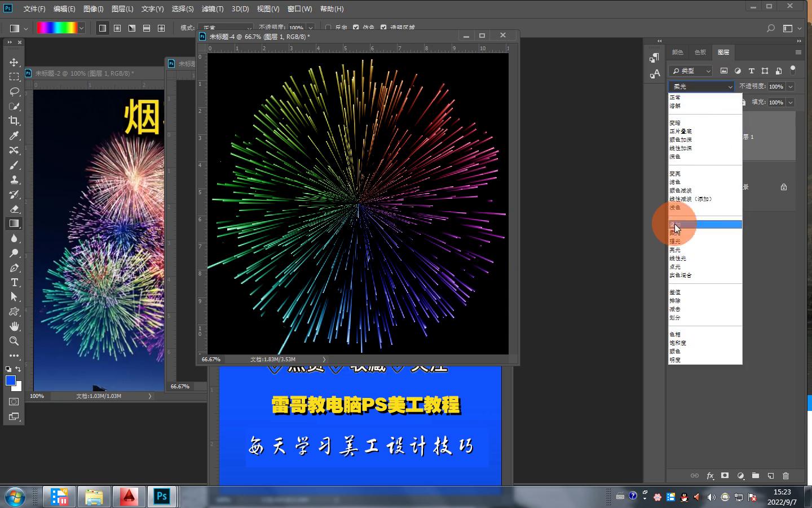
Task: Choose 正片叠底 from blend mode list
Action: pos(681,131)
